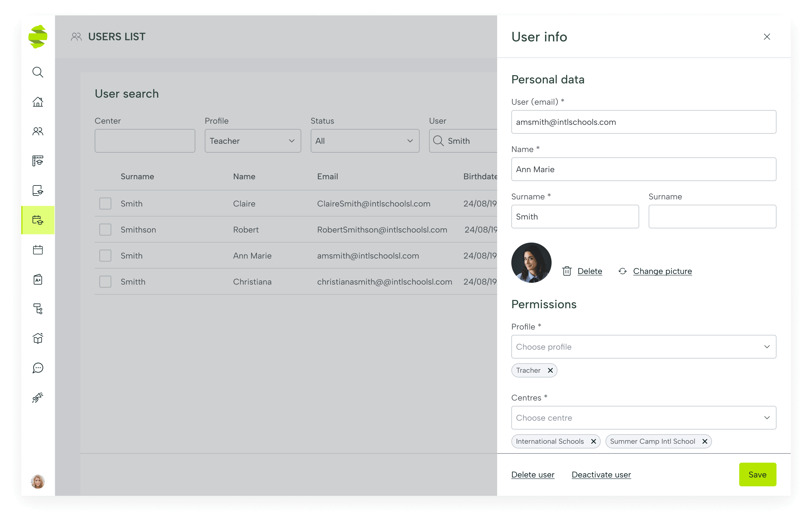Open the Choose centre dropdown
Viewport: 812px width, 523px height.
643,418
